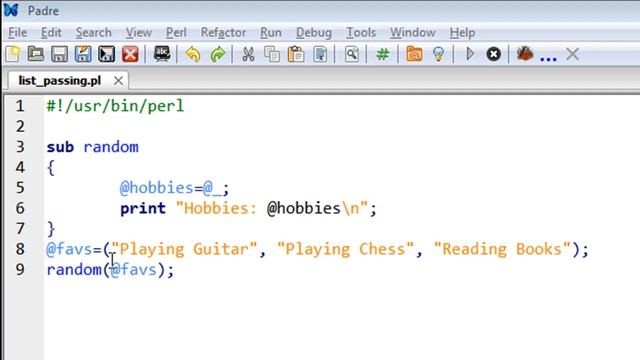640x360 pixels.
Task: Click the lightbulb quick fix icon
Action: 438,54
